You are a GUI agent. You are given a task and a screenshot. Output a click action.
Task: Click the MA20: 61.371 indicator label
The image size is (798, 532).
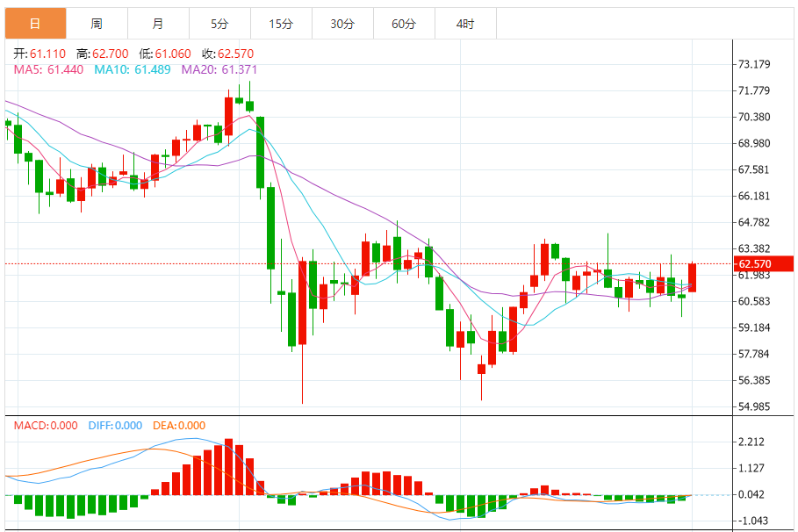219,69
